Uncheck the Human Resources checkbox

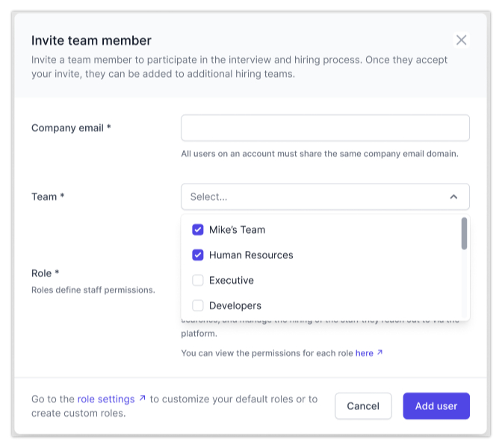coord(198,255)
